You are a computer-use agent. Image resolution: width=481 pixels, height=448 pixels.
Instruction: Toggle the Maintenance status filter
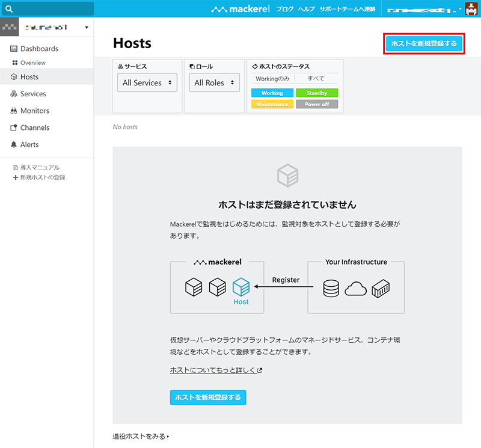pos(272,104)
